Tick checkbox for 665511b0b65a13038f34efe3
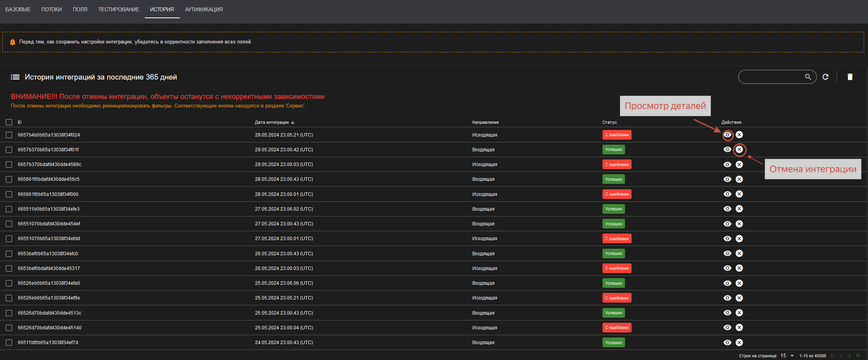The width and height of the screenshot is (868, 360). [9, 209]
